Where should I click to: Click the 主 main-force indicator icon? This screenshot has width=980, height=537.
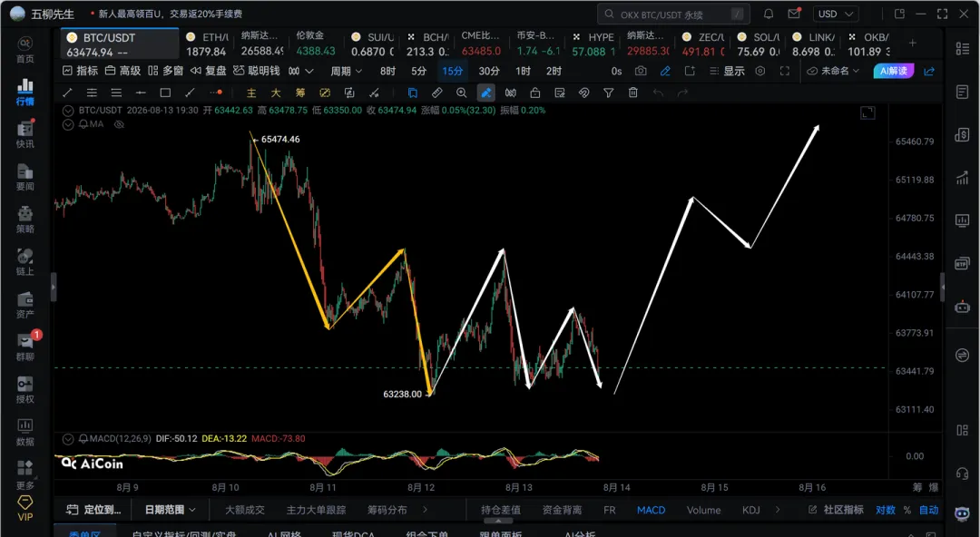coord(251,93)
